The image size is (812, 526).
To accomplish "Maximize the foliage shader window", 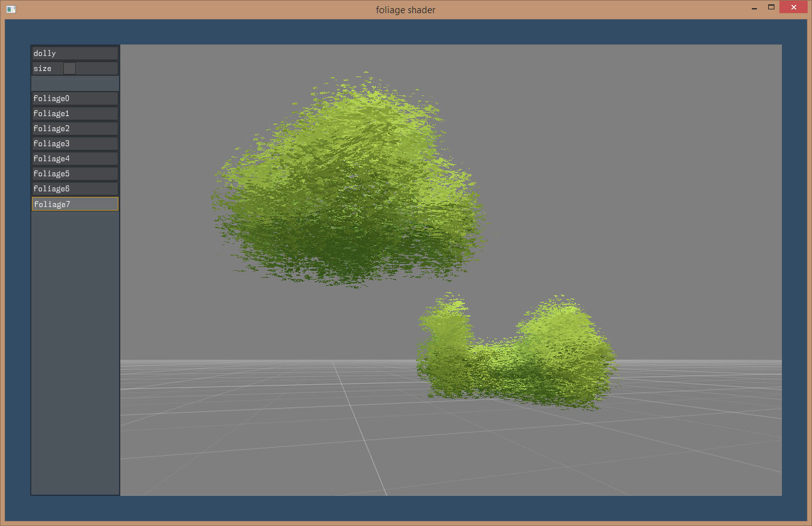I will tap(771, 8).
